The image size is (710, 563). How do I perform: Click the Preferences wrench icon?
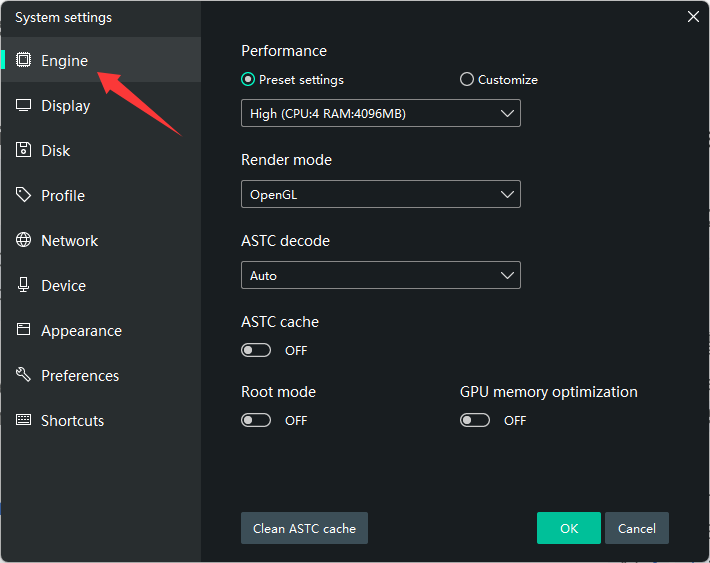[x=23, y=375]
